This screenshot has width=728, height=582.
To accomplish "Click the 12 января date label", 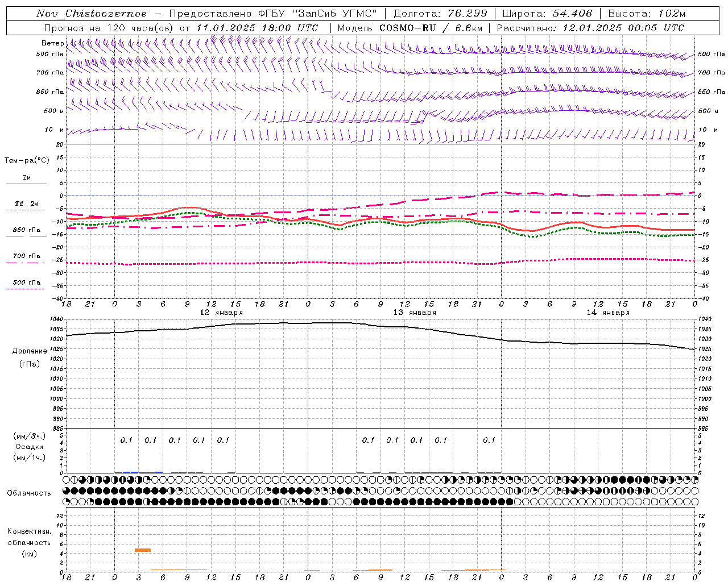I will pyautogui.click(x=221, y=313).
